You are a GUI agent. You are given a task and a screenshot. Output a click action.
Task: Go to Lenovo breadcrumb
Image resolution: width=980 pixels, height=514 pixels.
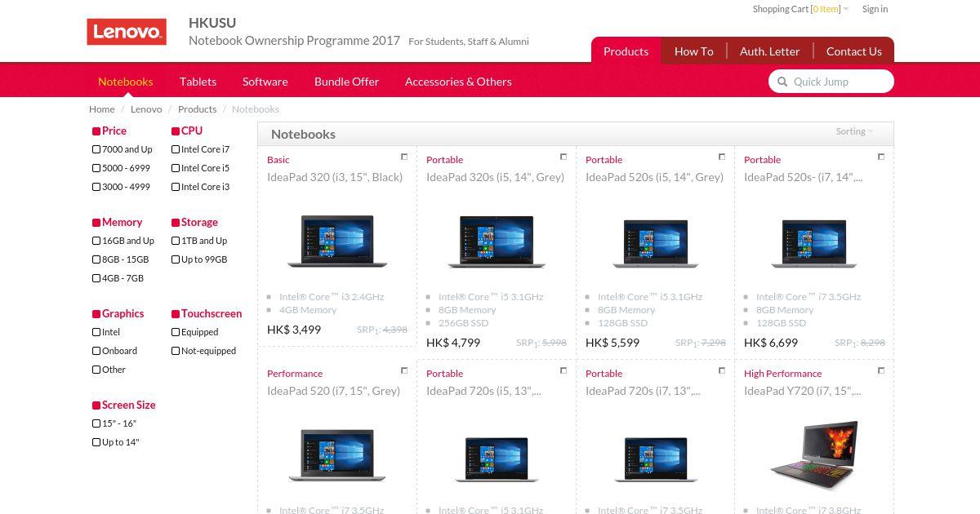click(x=146, y=109)
